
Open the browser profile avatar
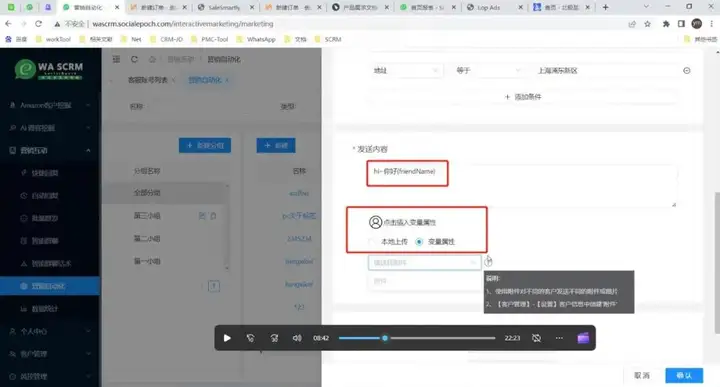[x=697, y=24]
